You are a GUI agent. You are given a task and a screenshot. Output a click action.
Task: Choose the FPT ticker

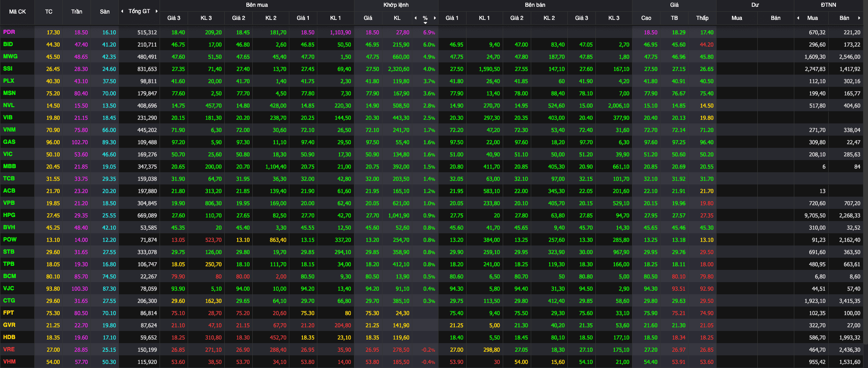[9, 313]
